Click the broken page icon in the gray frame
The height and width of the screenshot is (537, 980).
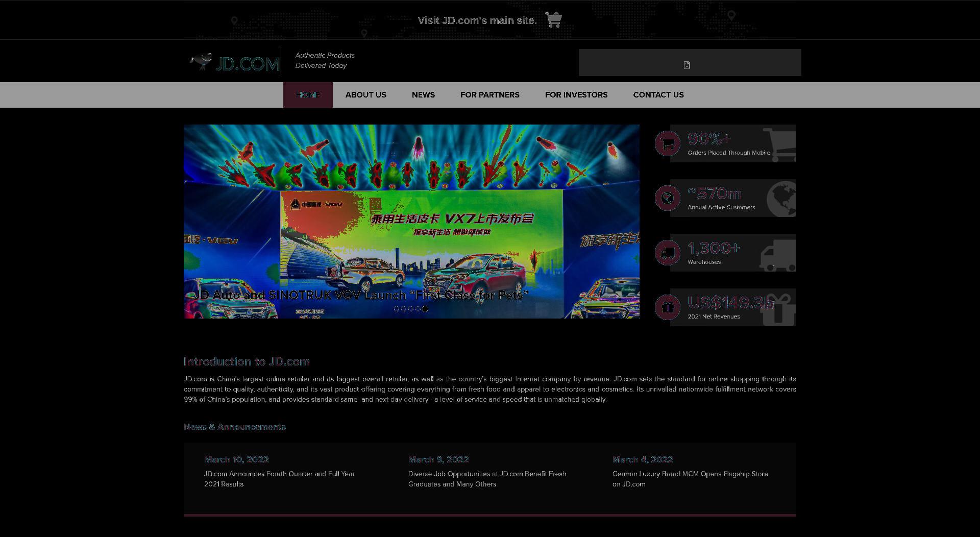tap(687, 65)
